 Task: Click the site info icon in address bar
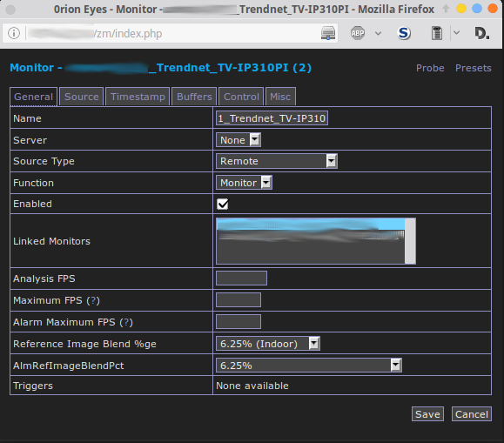tap(14, 33)
